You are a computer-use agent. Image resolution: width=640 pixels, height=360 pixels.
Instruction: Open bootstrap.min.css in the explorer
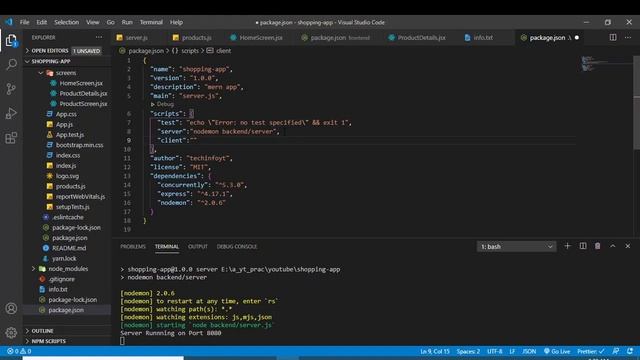tap(79, 145)
